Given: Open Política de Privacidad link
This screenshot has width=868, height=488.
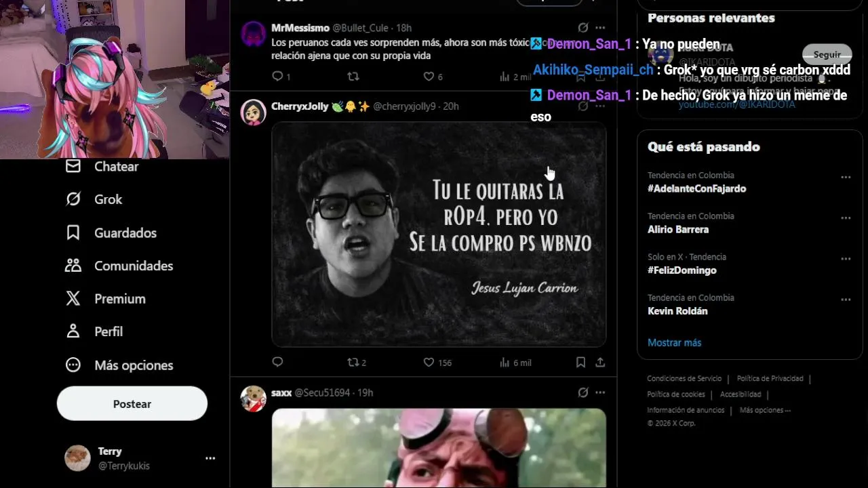Looking at the screenshot, I should pos(770,378).
